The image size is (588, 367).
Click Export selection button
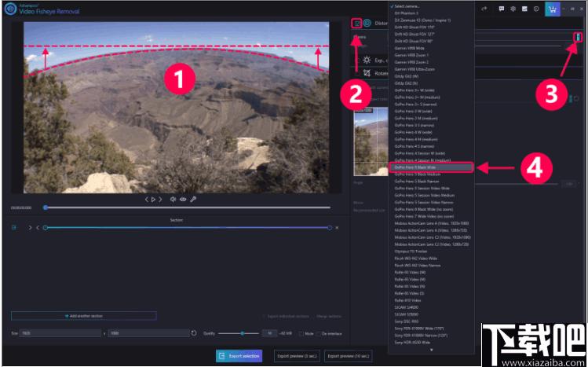239,355
